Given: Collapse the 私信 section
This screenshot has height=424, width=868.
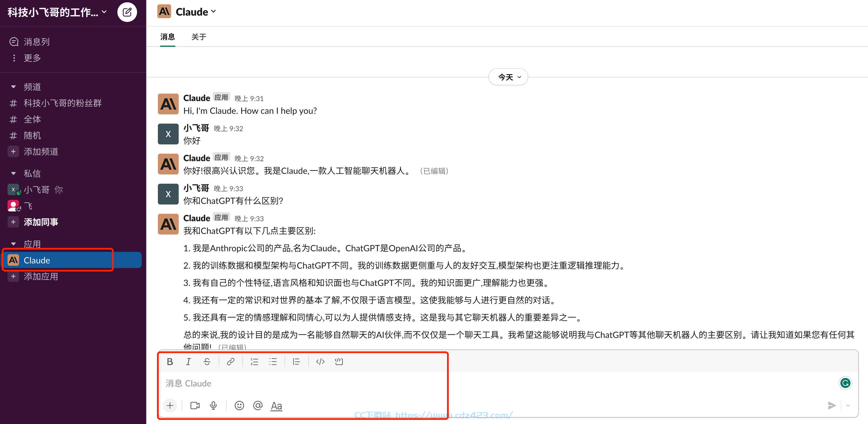Looking at the screenshot, I should click(x=14, y=174).
